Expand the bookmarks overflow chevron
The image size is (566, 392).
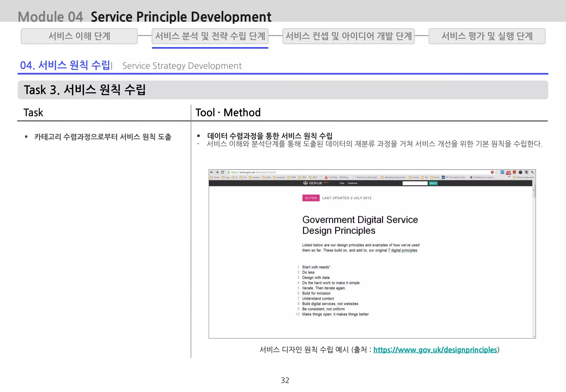pos(509,177)
